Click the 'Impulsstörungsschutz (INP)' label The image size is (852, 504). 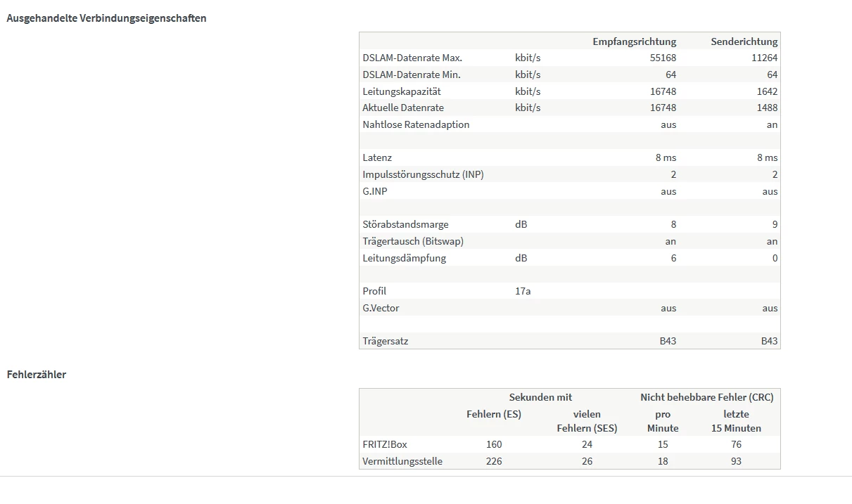click(423, 174)
